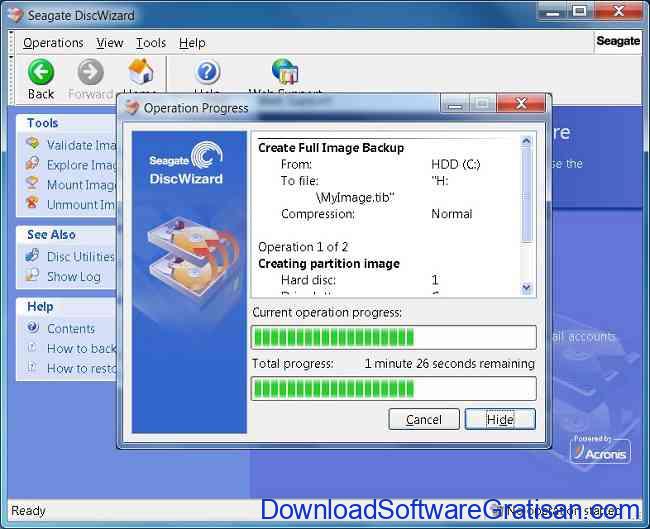Click the "Creating partition image" text
The width and height of the screenshot is (650, 529).
point(329,264)
